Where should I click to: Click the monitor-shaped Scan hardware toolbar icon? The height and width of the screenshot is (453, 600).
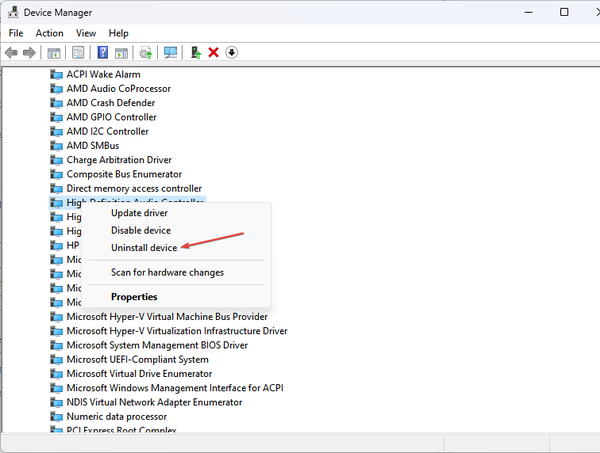(170, 52)
